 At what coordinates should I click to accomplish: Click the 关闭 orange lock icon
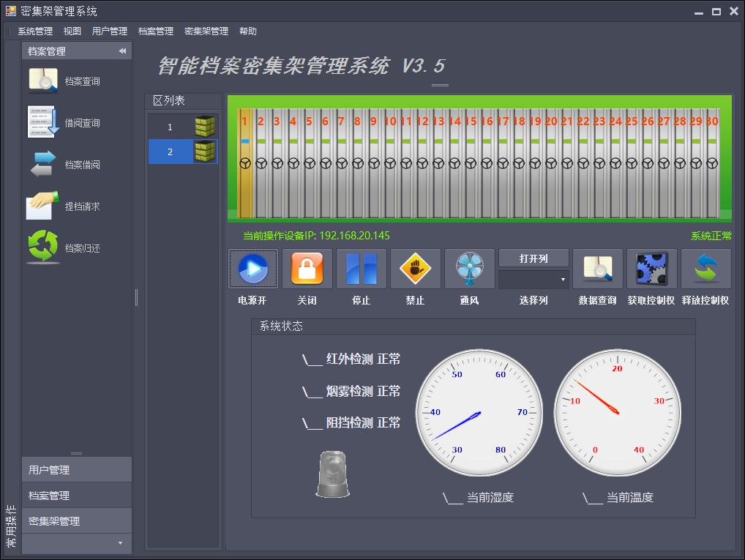(x=307, y=269)
